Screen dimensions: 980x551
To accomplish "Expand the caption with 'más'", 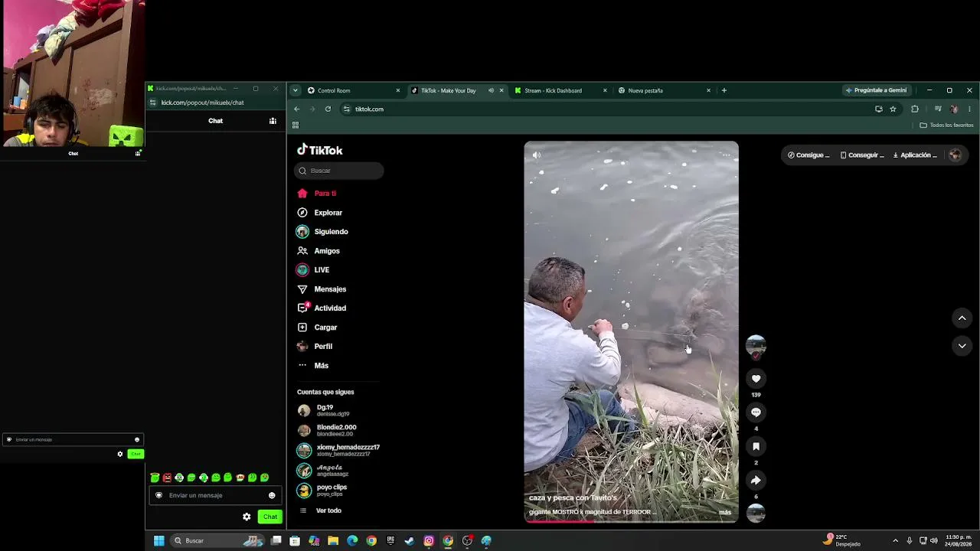I will pyautogui.click(x=725, y=512).
